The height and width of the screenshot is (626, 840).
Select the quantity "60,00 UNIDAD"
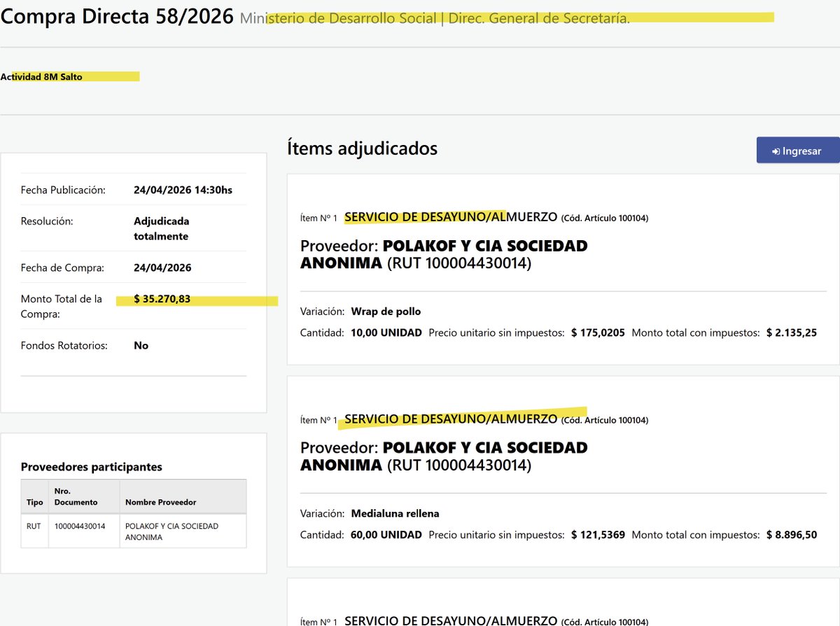(x=386, y=534)
